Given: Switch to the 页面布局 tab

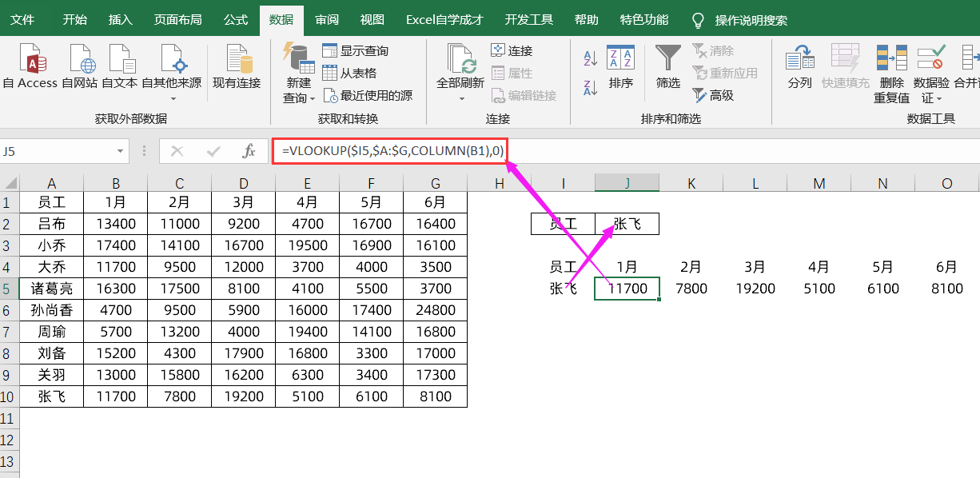Looking at the screenshot, I should [178, 19].
